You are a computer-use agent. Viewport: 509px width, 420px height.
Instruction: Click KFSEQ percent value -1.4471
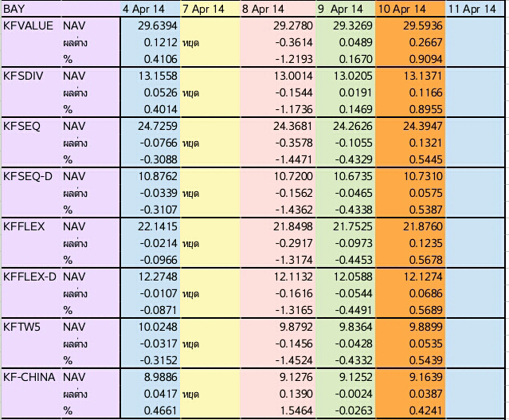294,159
